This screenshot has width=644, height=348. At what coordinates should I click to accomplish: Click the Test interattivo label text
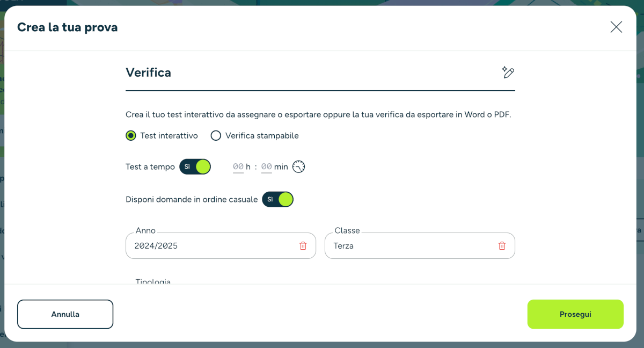pos(169,136)
